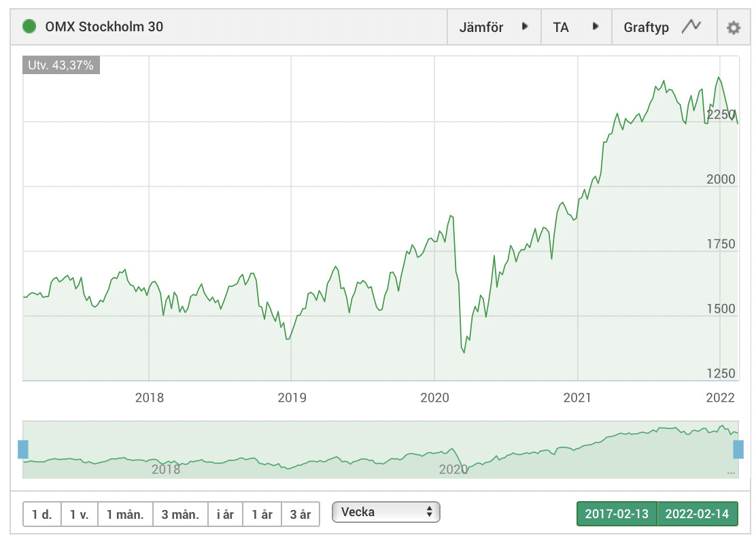This screenshot has height=544, width=756.
Task: Click the 2019 label on the x-axis
Action: point(292,398)
